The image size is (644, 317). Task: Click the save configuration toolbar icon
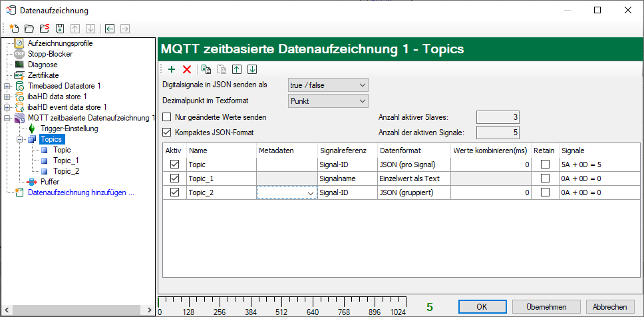[x=60, y=29]
